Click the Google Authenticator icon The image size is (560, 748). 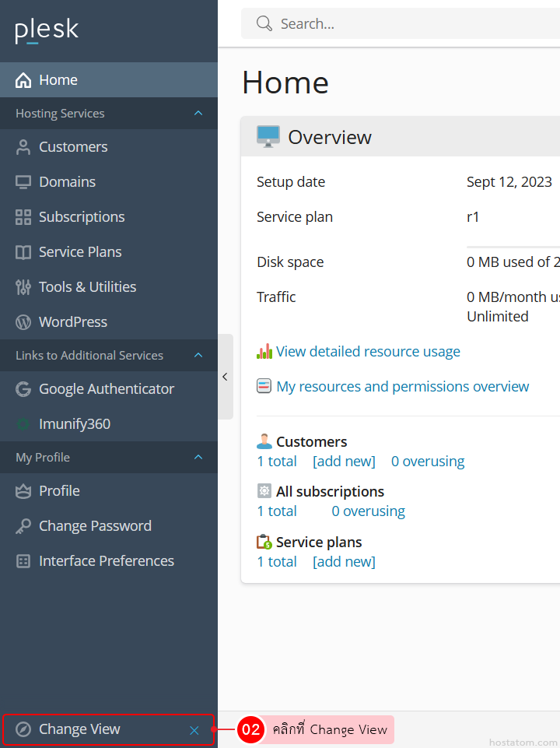(23, 389)
